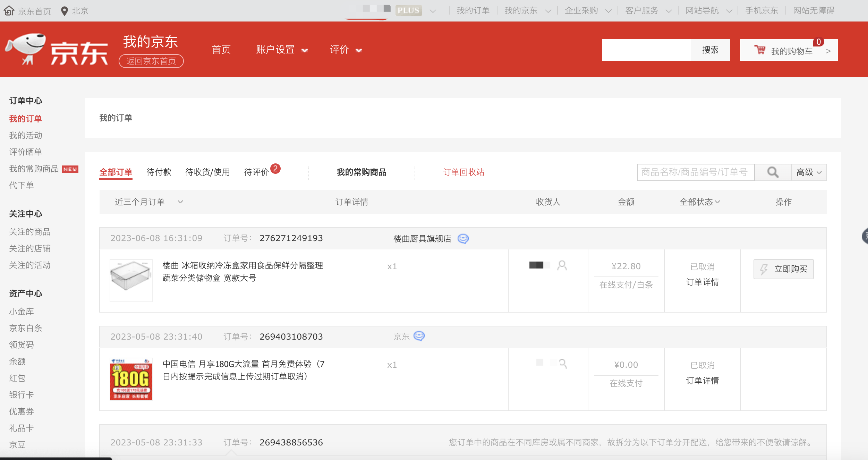
Task: Click 京东首页 text link
Action: coord(35,11)
